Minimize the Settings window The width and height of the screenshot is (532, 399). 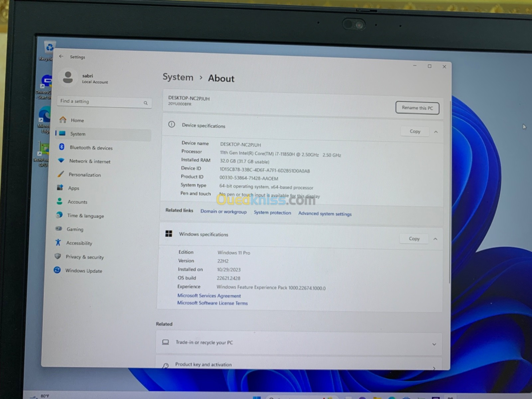pos(415,66)
